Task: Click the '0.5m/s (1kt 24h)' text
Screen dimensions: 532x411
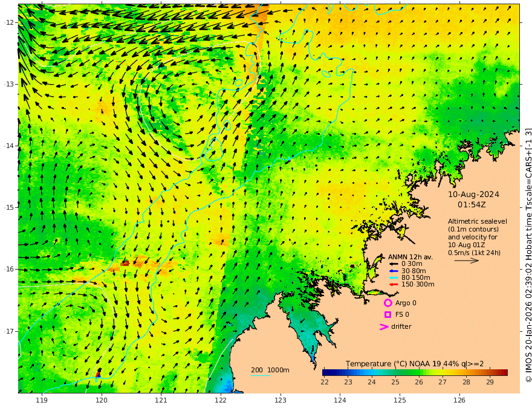Action: click(475, 253)
